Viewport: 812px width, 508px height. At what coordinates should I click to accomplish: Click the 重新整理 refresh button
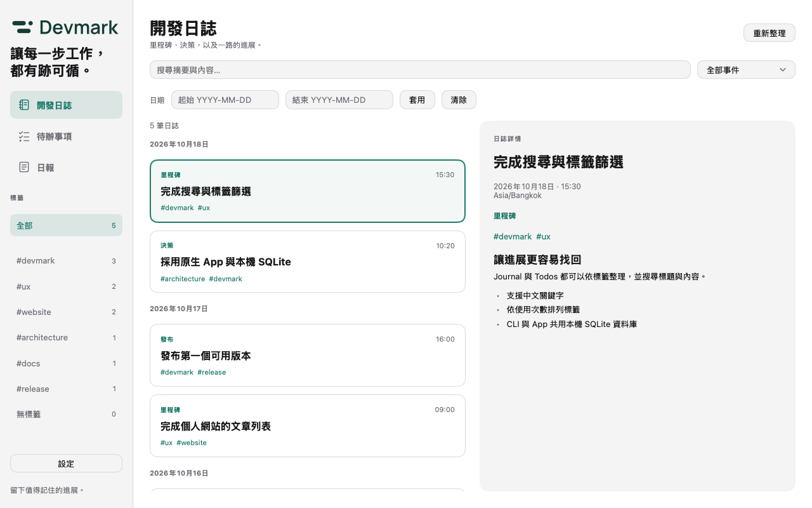click(x=769, y=33)
